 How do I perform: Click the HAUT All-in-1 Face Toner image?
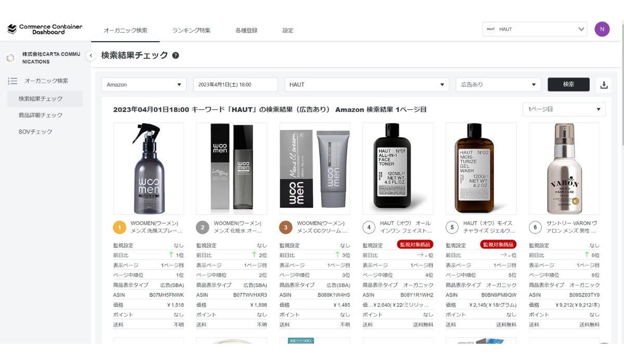(x=398, y=168)
